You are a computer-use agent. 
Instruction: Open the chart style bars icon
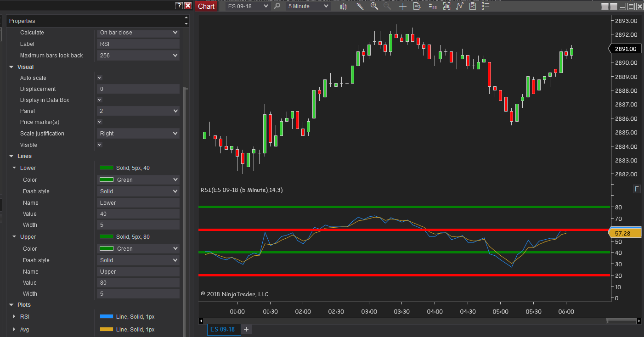pos(343,6)
